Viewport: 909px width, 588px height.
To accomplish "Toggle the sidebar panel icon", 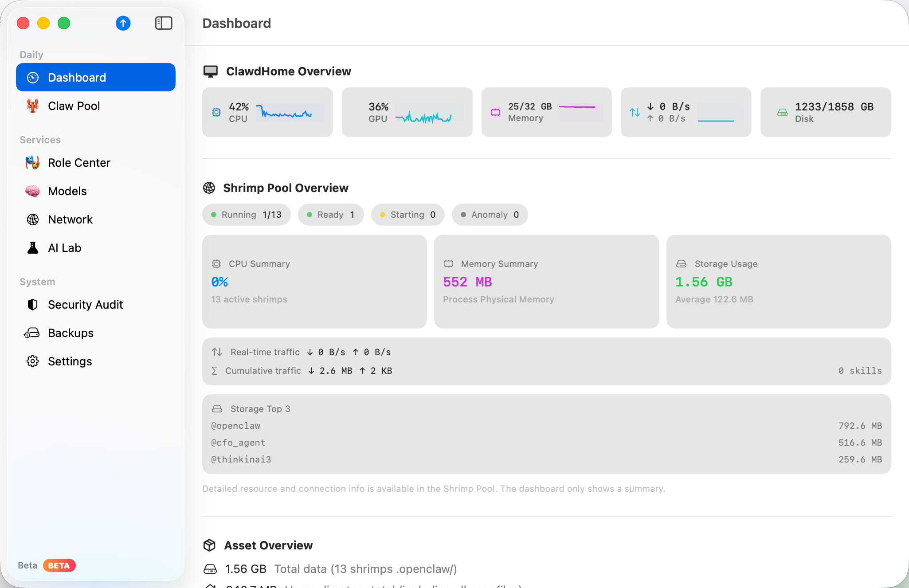I will point(164,23).
